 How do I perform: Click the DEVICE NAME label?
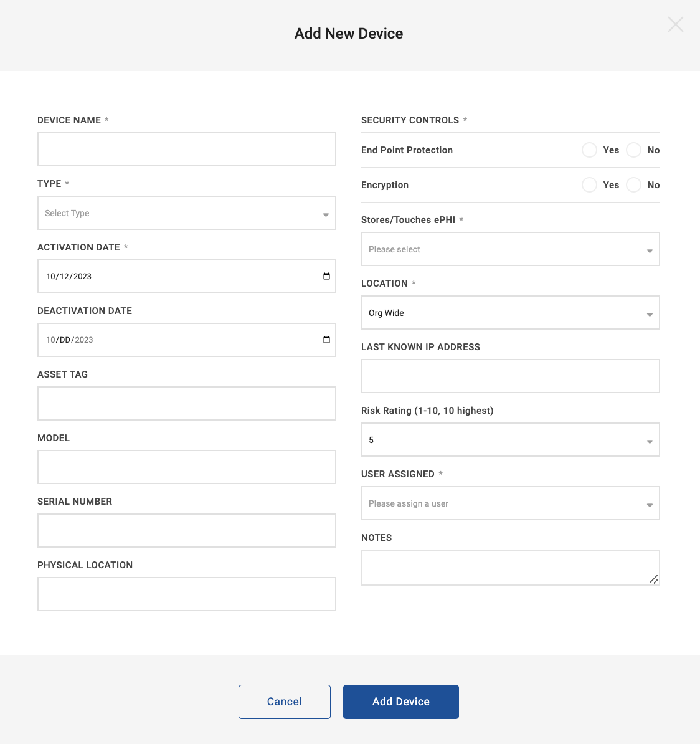(69, 120)
